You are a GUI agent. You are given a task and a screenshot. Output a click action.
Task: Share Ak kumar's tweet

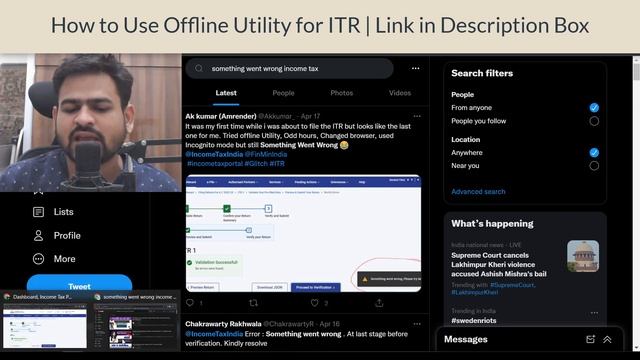pos(379,303)
